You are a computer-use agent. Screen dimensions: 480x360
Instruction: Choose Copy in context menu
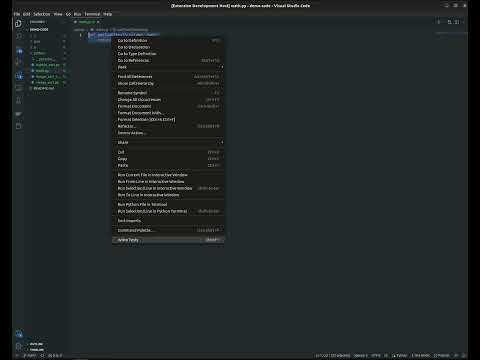pos(168,159)
